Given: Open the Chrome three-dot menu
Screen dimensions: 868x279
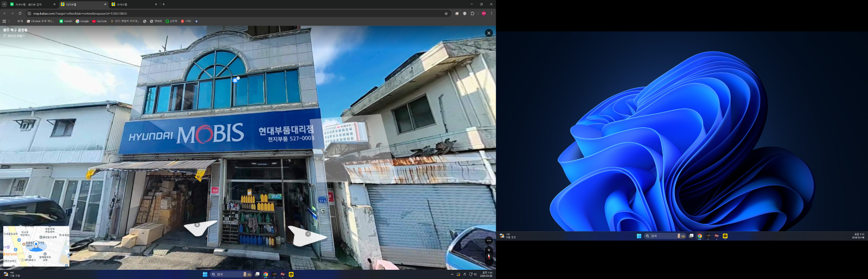Looking at the screenshot, I should (492, 14).
